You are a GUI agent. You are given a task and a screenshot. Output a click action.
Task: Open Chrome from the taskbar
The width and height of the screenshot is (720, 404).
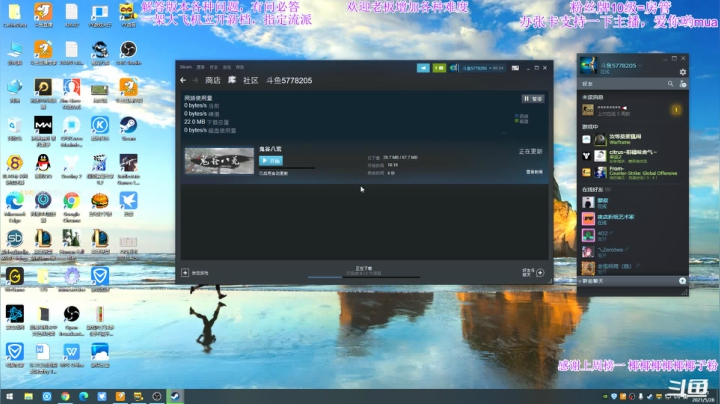pos(65,396)
